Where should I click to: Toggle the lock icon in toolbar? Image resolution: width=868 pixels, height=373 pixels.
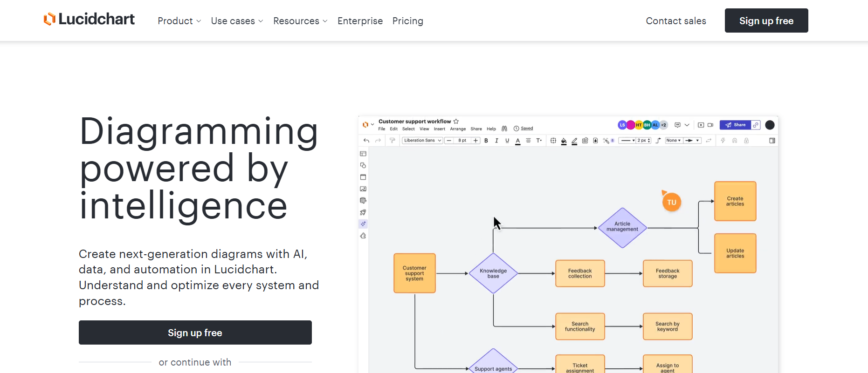click(746, 141)
